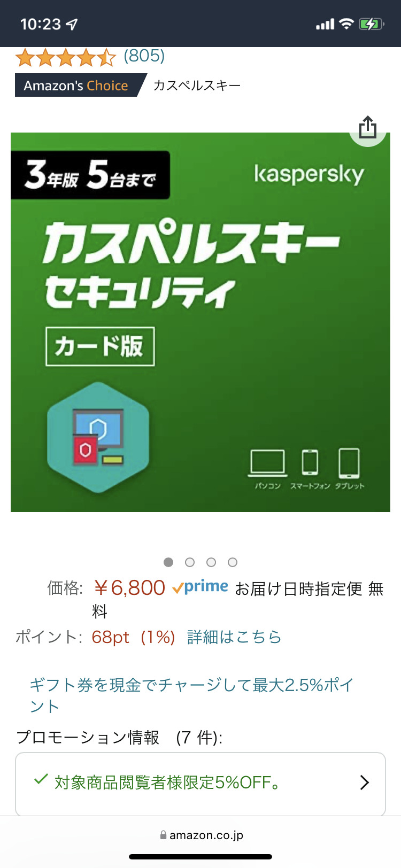Image resolution: width=401 pixels, height=868 pixels.
Task: Tap the location arrow beside the clock
Action: coord(72,24)
